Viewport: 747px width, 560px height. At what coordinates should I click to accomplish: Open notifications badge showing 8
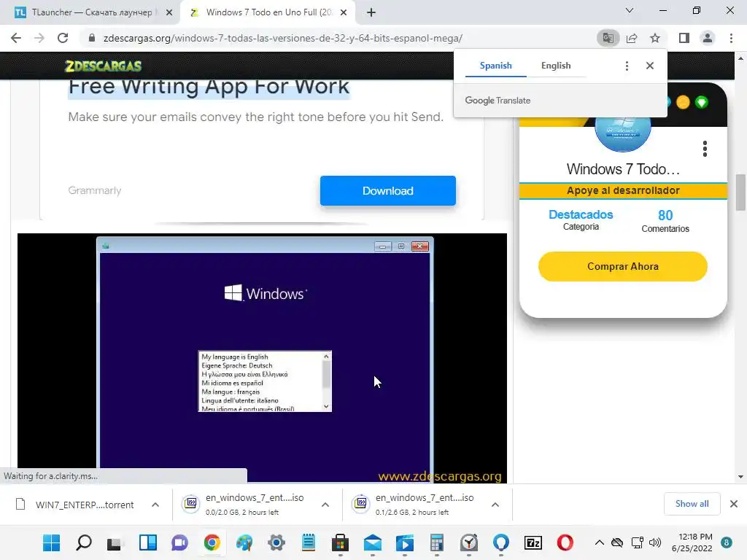[727, 542]
